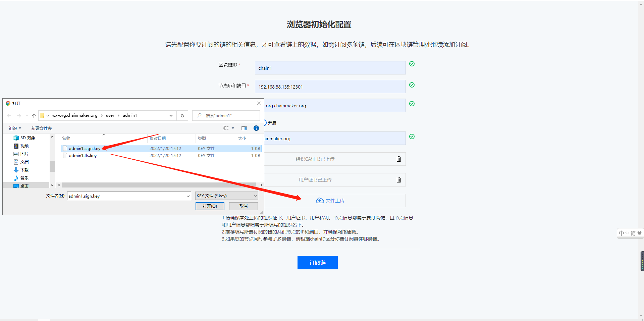Delete the uploaded 用户证书
This screenshot has width=644, height=321.
[x=399, y=180]
